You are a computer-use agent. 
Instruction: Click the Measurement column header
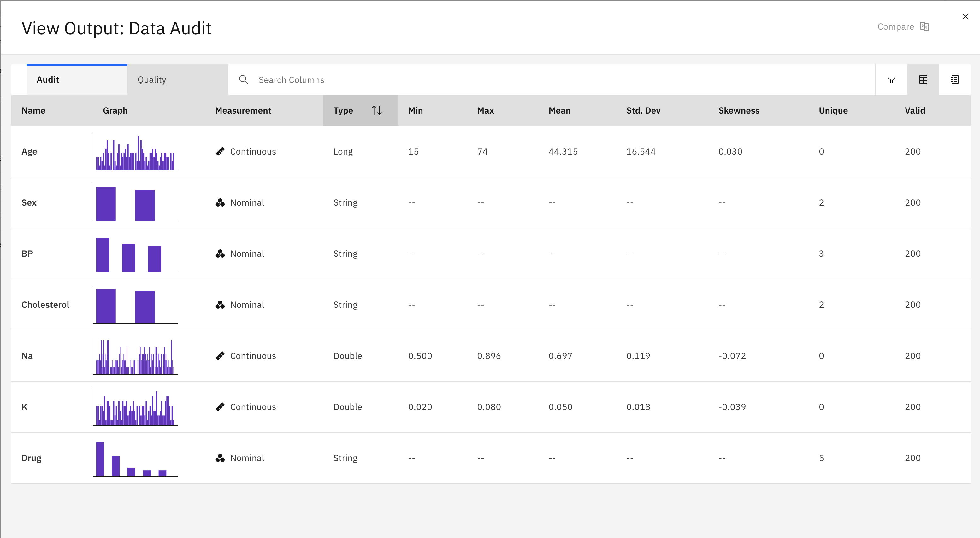tap(243, 110)
